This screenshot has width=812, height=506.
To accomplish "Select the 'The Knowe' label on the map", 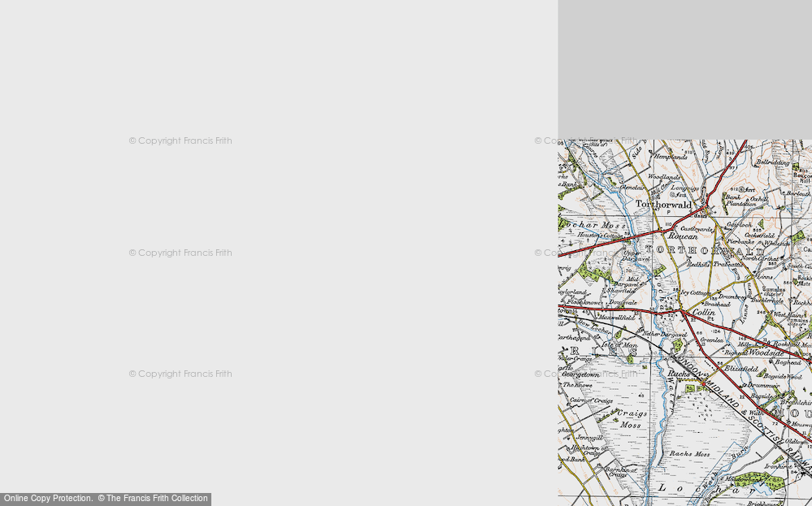I will click(577, 385).
